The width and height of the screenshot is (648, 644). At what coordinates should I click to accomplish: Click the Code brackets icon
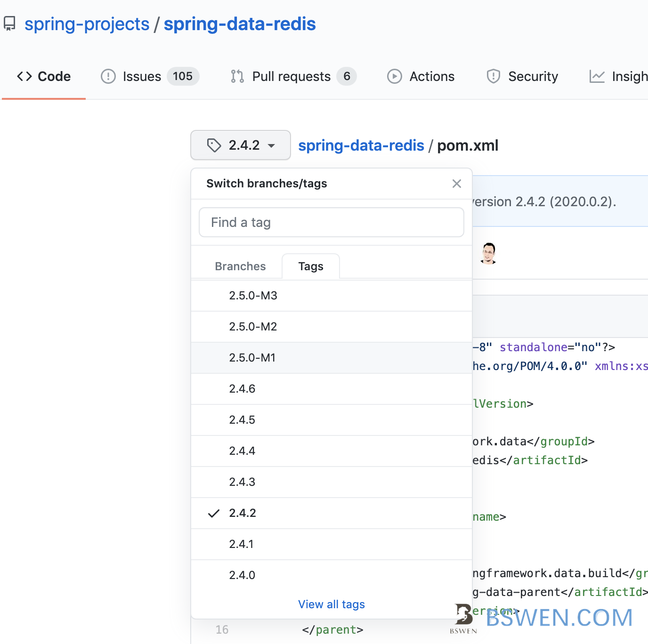tap(24, 76)
